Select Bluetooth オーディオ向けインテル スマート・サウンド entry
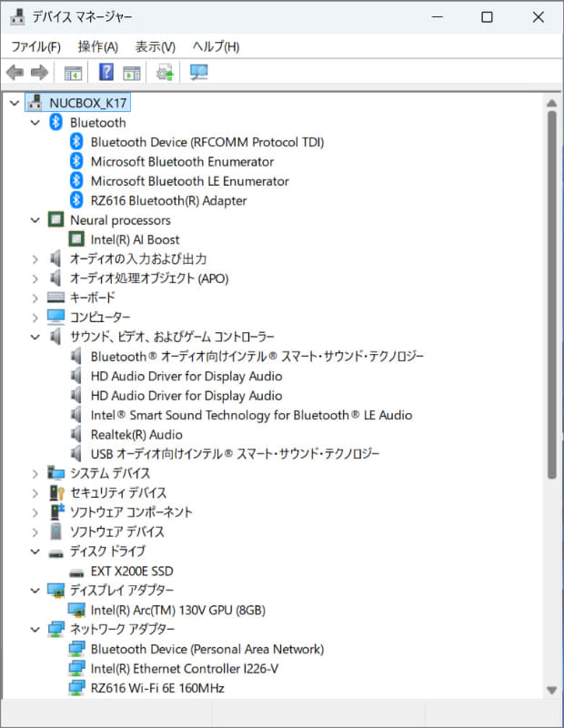 pyautogui.click(x=257, y=357)
